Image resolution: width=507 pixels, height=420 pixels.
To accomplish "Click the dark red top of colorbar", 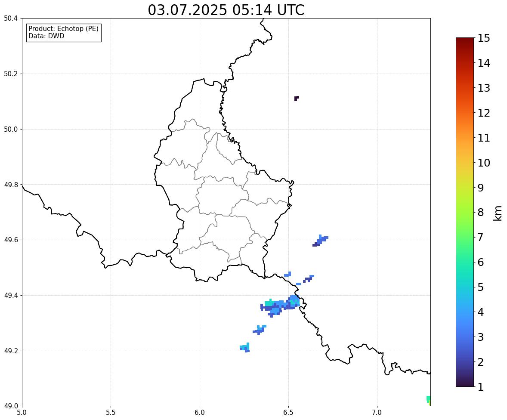I will tap(465, 41).
